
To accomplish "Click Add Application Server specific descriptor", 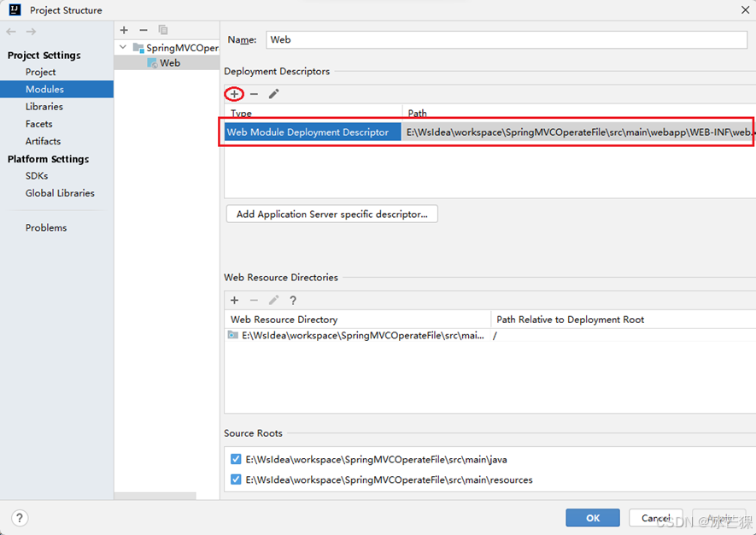I will [331, 214].
